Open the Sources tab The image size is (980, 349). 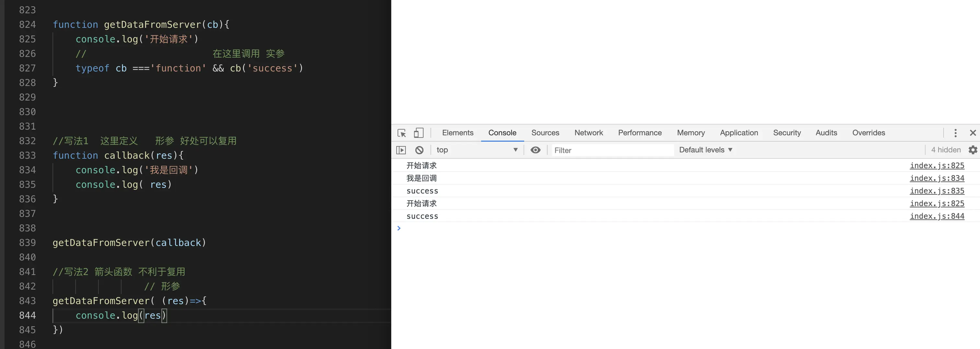point(545,133)
